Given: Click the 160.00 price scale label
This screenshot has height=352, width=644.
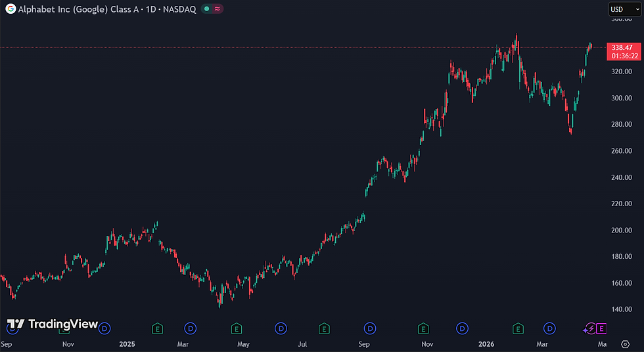Looking at the screenshot, I should [622, 283].
